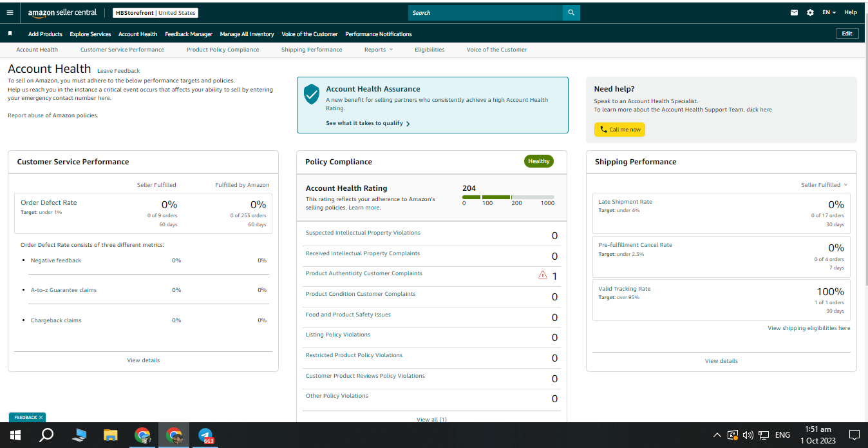Open the Telegram taskbar icon
Image resolution: width=868 pixels, height=448 pixels.
tap(206, 435)
